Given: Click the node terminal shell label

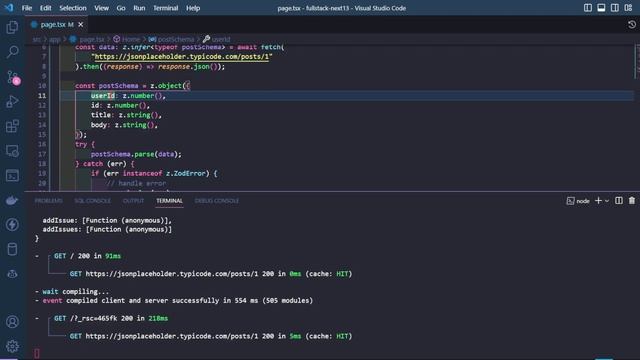Looking at the screenshot, I should [578, 201].
